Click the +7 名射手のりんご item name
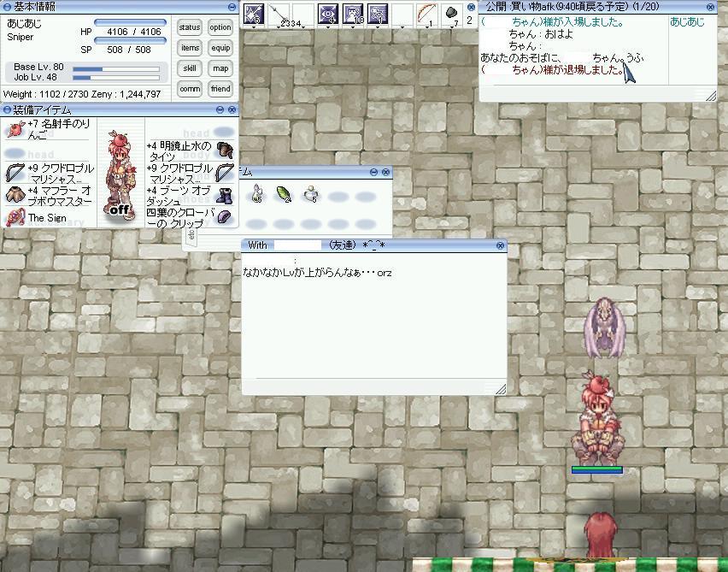Screen dimensions: 728x572 pyautogui.click(x=58, y=129)
